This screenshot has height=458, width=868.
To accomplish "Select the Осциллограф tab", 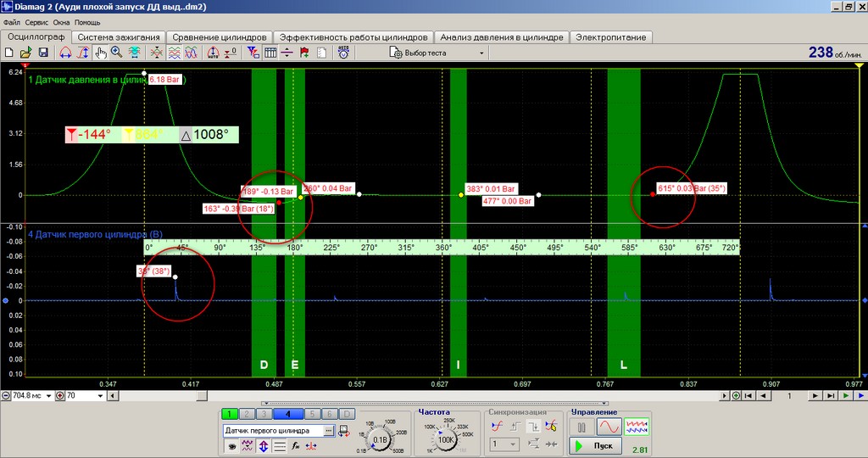I will (x=36, y=36).
